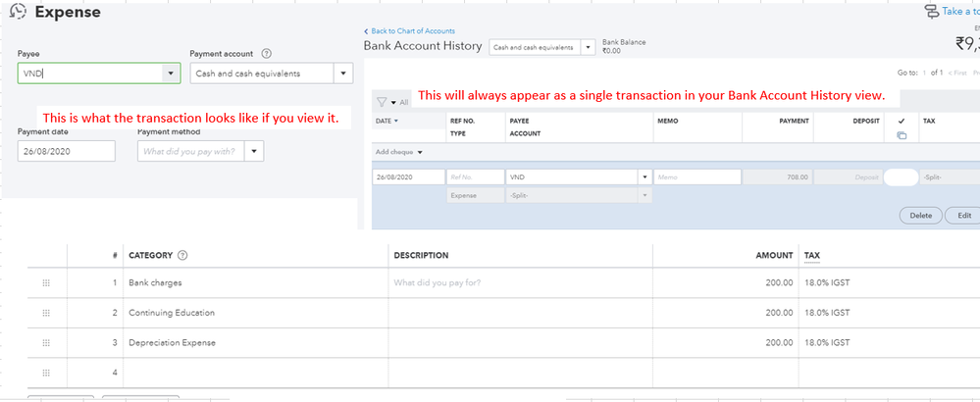Expand the Payment account dropdown

click(343, 74)
